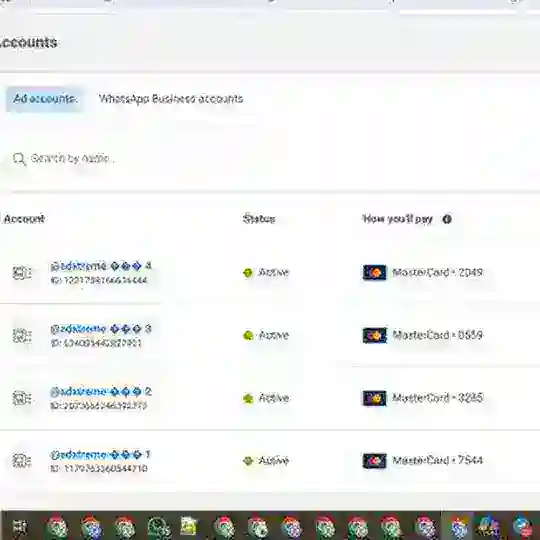This screenshot has height=540, width=540.
Task: Click the Account column header
Action: pyautogui.click(x=24, y=219)
